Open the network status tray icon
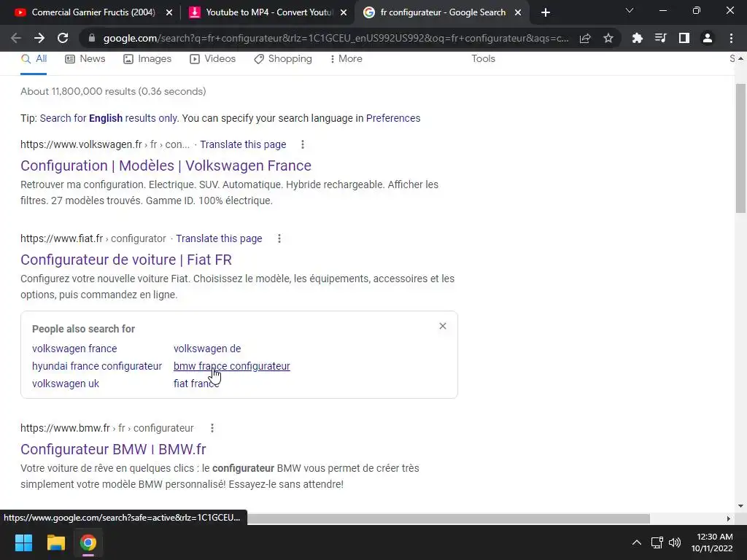 pos(657,542)
